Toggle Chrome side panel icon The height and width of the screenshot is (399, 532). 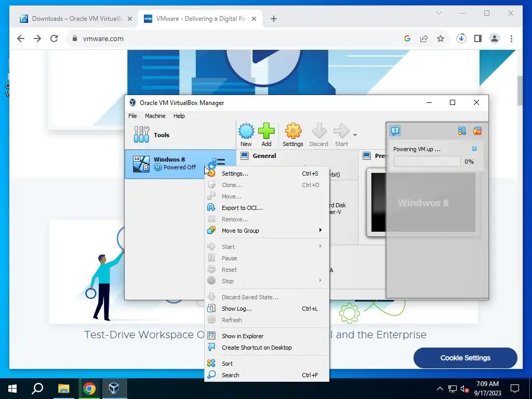click(x=478, y=38)
